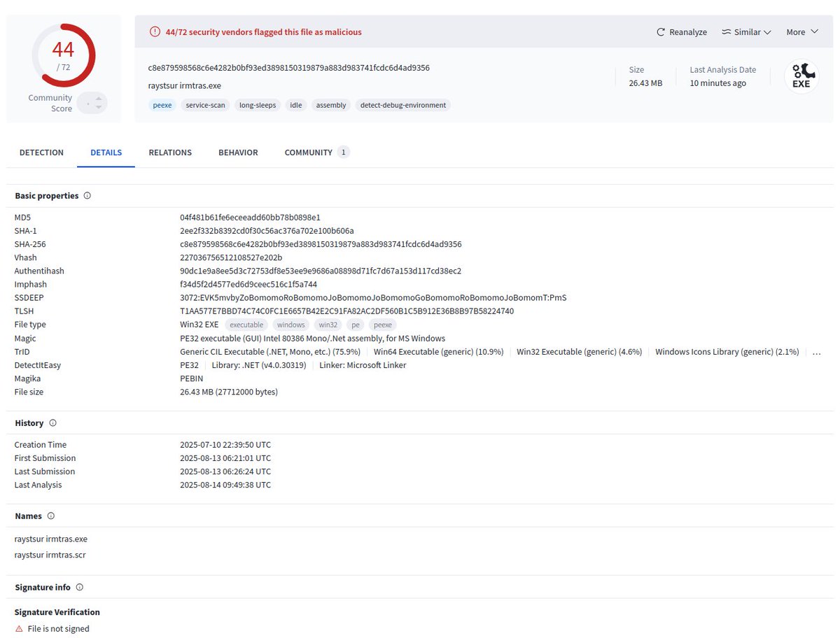Click the Reanalyze button label
The image size is (840, 638).
coord(688,32)
